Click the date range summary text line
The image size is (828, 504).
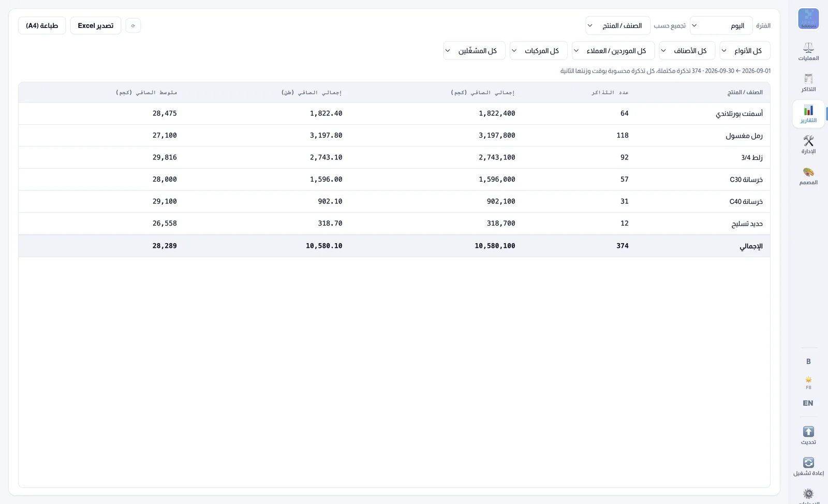pyautogui.click(x=665, y=71)
